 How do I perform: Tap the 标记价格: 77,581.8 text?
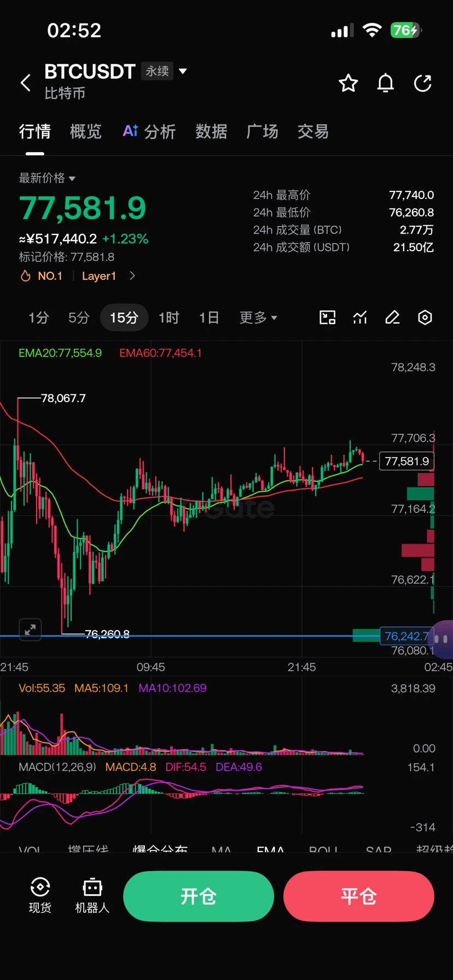(x=67, y=257)
